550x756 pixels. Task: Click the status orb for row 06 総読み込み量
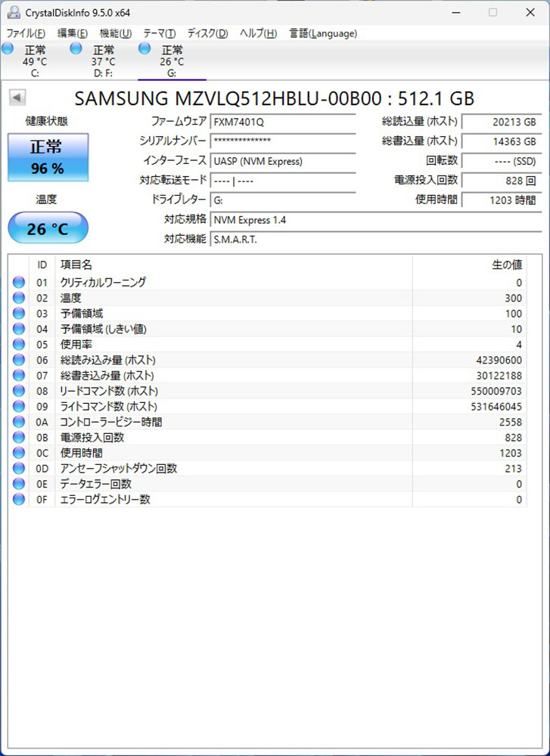pyautogui.click(x=19, y=360)
